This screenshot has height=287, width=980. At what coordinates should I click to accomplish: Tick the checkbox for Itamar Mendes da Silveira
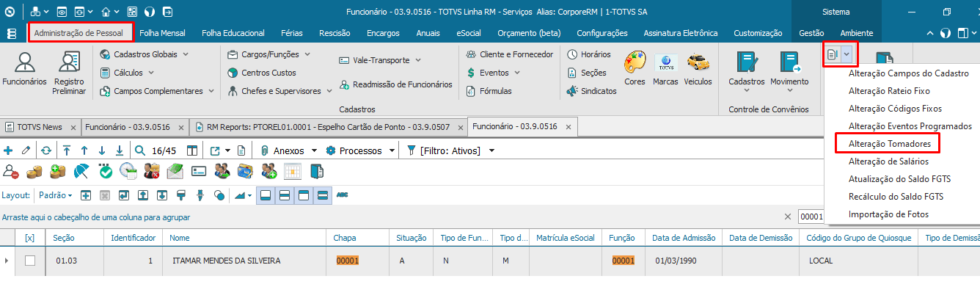coord(30,261)
